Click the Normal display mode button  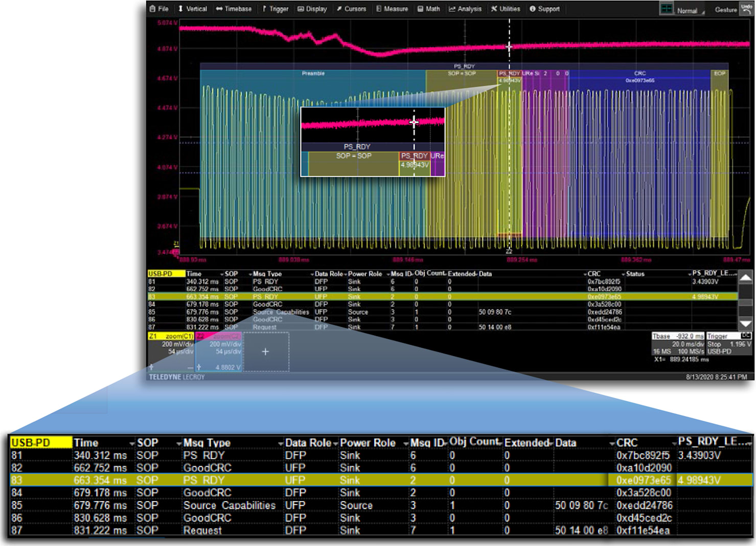click(688, 10)
